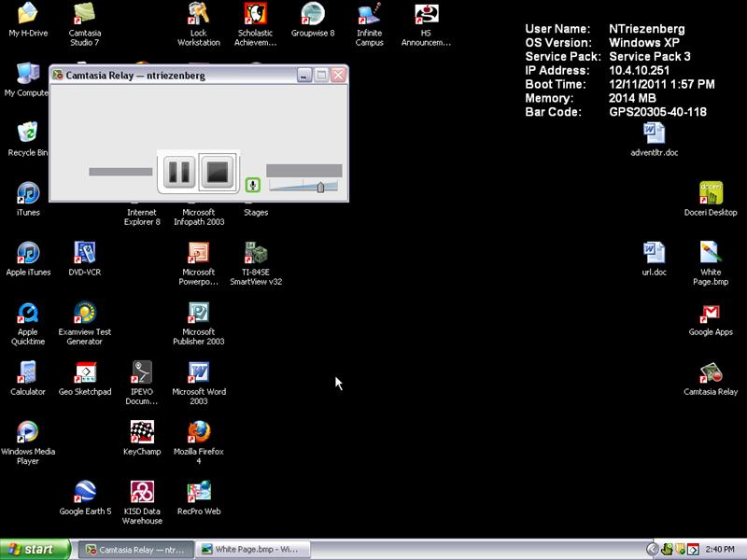
Task: Select the DVD-VCR desktop icon
Action: [x=84, y=253]
